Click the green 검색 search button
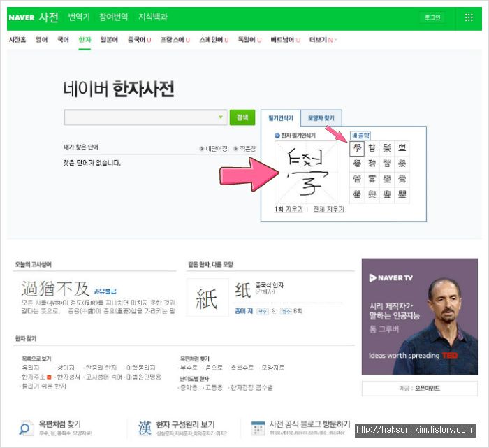The height and width of the screenshot is (448, 489). click(242, 117)
